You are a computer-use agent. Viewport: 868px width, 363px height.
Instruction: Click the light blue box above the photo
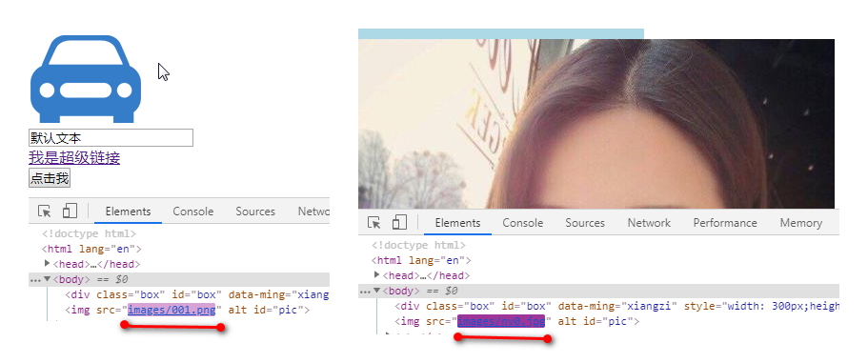501,33
